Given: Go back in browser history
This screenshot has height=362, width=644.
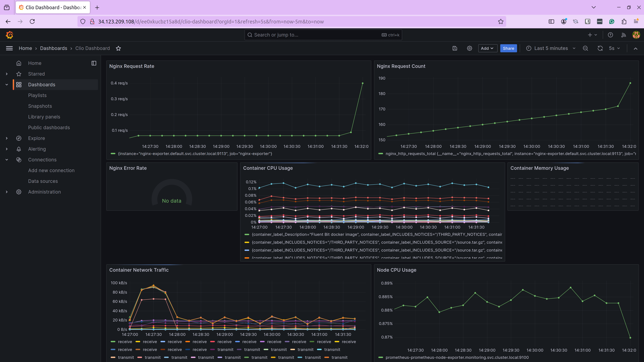Looking at the screenshot, I should (8, 21).
